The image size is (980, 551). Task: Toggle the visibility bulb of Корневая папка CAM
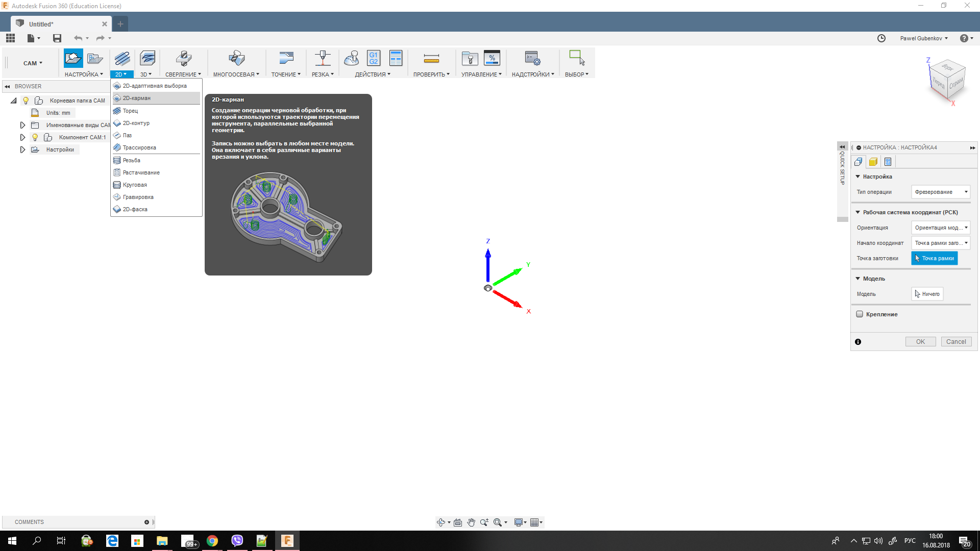point(26,101)
